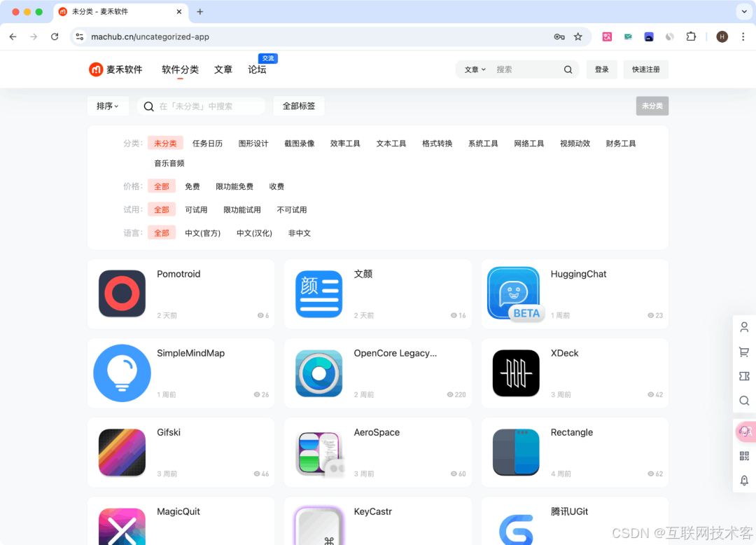Expand the tab list chevron in browser

[x=743, y=11]
